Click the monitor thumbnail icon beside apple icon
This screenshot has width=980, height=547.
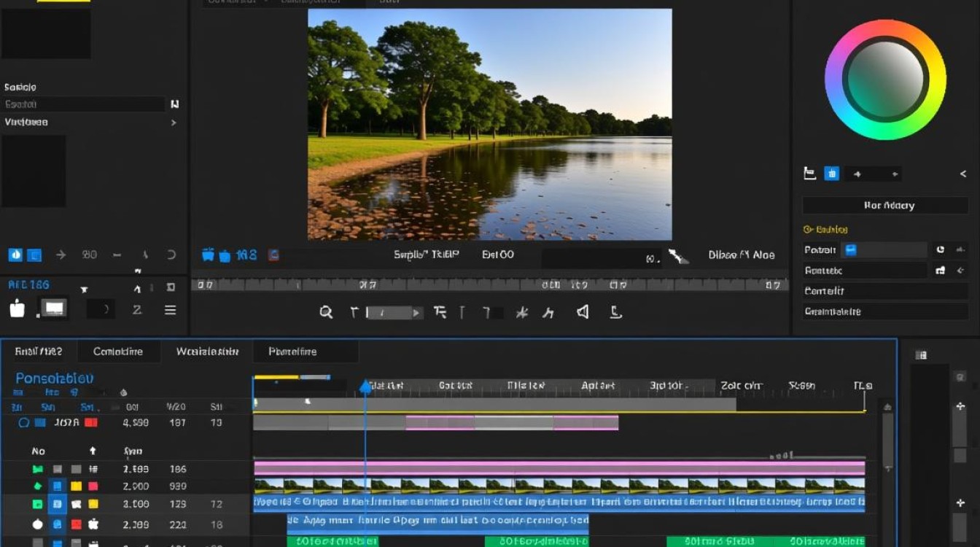point(55,308)
